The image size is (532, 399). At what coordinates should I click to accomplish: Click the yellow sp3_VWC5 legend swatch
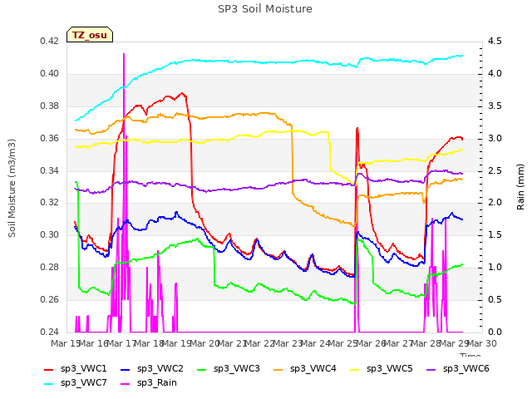pos(355,369)
